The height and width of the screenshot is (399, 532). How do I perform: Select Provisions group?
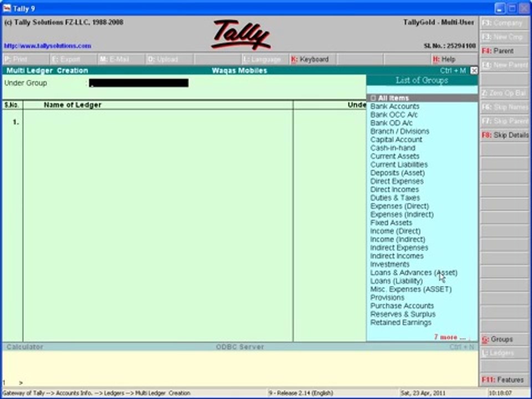pos(387,298)
